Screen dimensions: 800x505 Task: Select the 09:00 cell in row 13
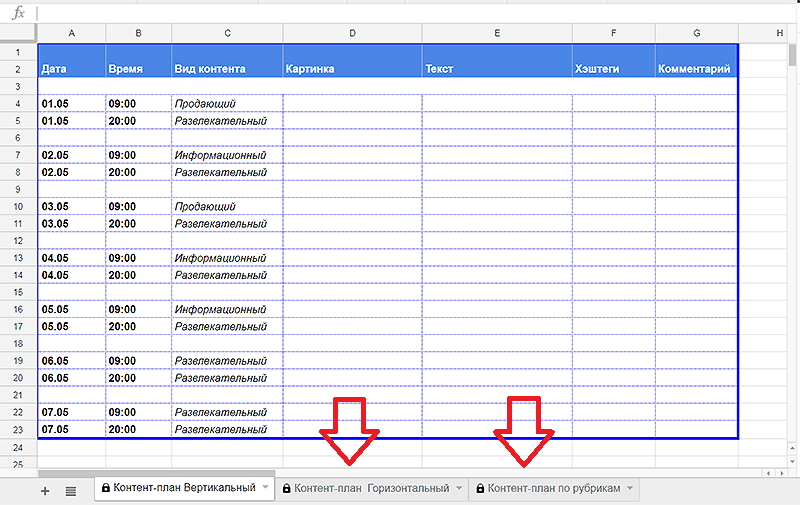pyautogui.click(x=138, y=258)
